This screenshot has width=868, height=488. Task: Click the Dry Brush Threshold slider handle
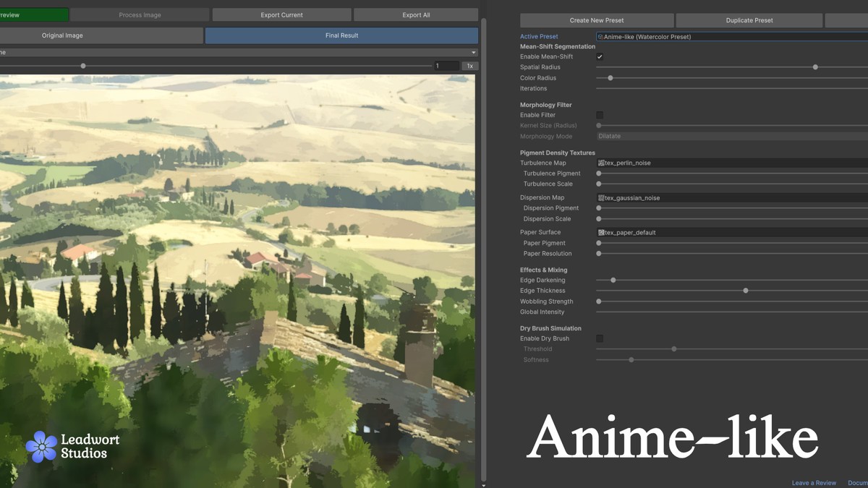[674, 349]
